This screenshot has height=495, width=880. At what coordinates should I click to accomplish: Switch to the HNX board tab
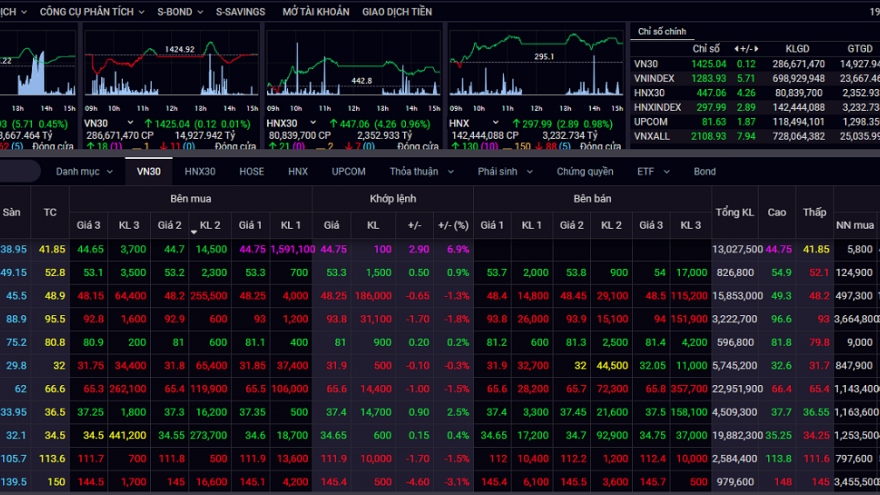[298, 172]
